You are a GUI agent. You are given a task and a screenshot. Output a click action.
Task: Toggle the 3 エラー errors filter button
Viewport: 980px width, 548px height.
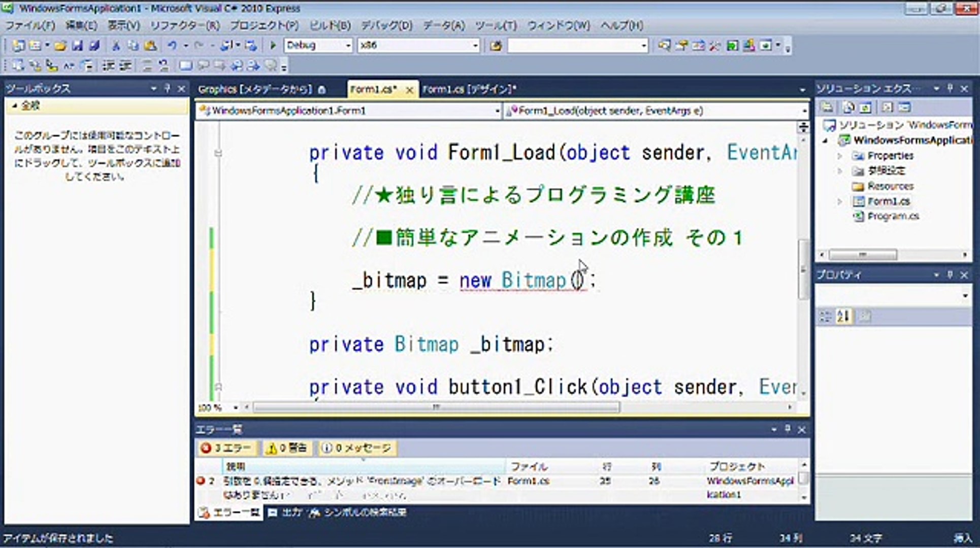tap(226, 448)
